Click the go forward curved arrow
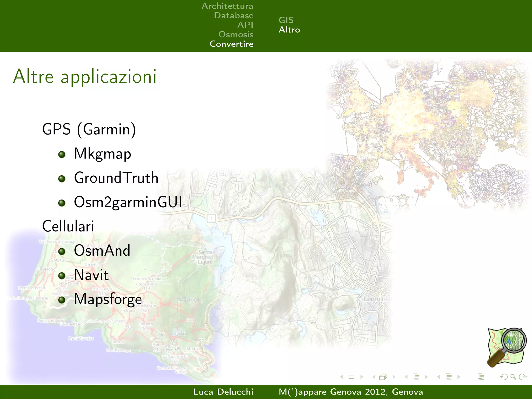The image size is (532, 399). [523, 377]
